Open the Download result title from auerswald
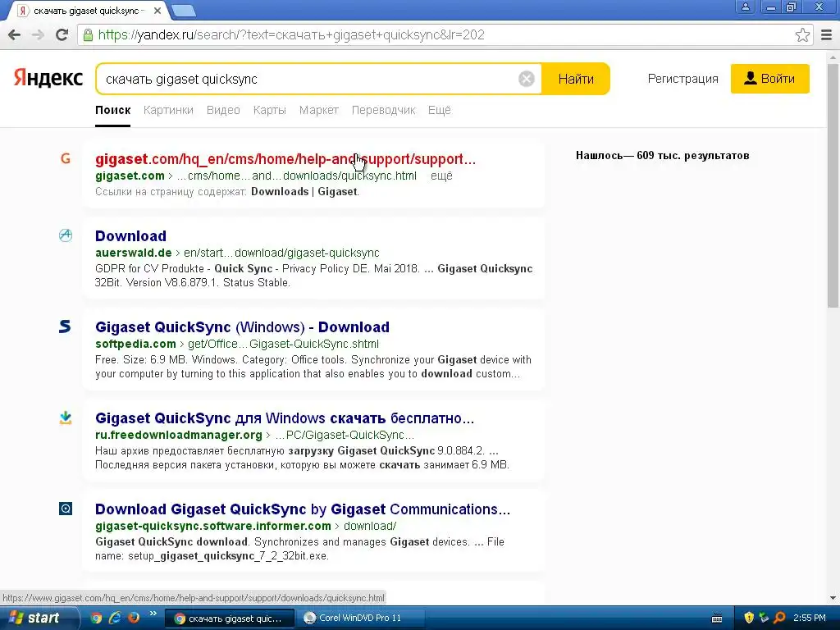This screenshot has height=630, width=840. (130, 236)
